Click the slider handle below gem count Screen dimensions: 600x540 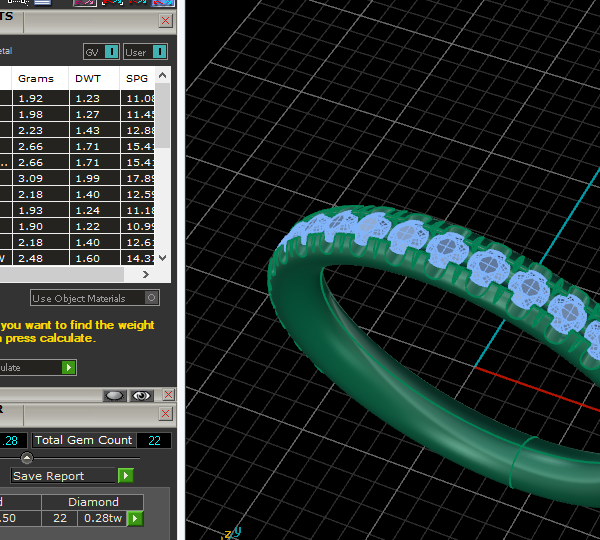27,458
